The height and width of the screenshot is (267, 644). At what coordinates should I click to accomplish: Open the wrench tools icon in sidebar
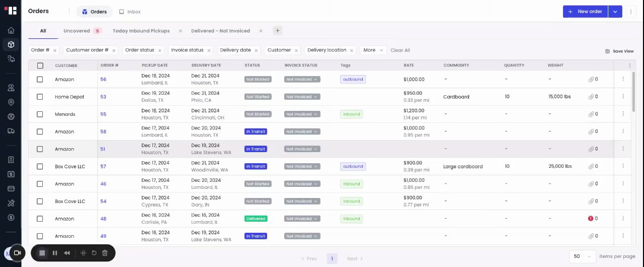click(x=11, y=203)
